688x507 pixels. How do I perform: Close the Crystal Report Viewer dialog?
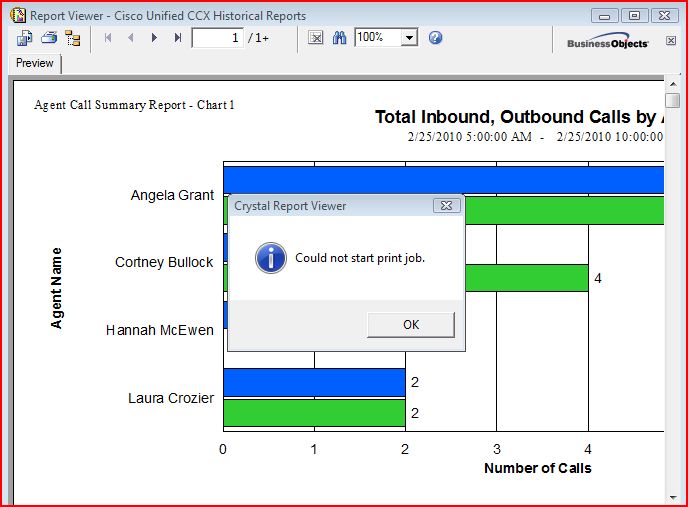447,205
